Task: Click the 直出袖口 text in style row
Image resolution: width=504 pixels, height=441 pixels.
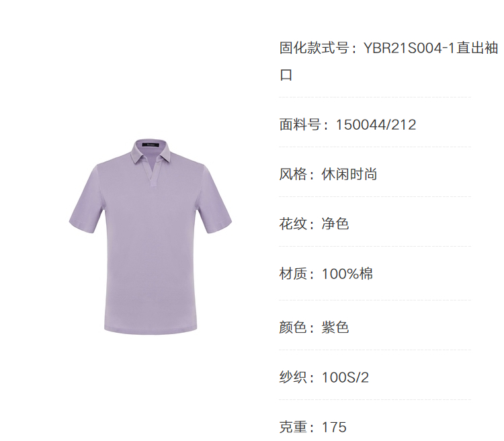Action: (x=388, y=62)
